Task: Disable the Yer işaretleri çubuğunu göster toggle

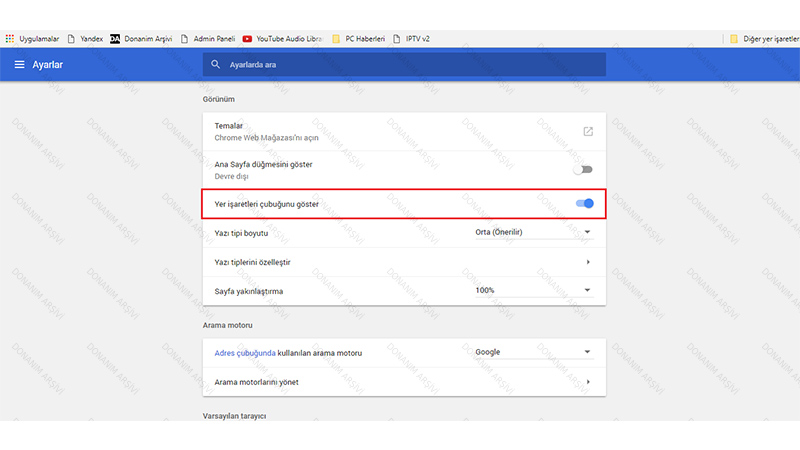Action: click(585, 204)
